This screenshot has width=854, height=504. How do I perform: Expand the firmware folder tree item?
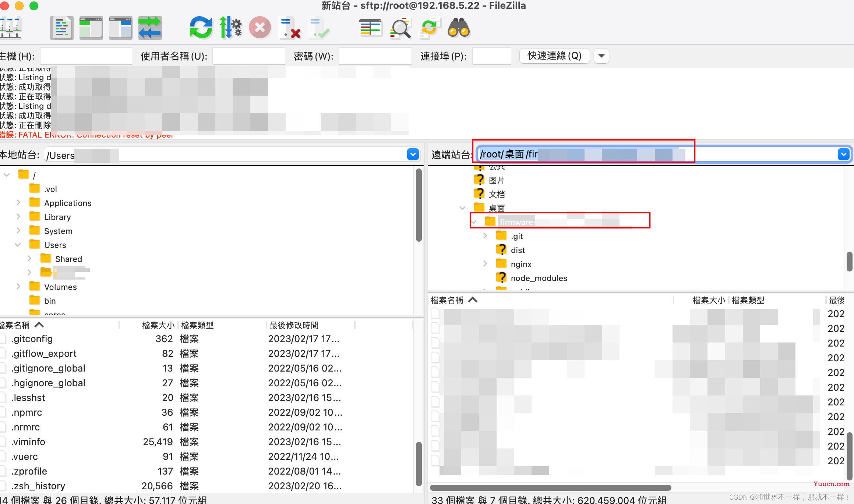pos(474,221)
